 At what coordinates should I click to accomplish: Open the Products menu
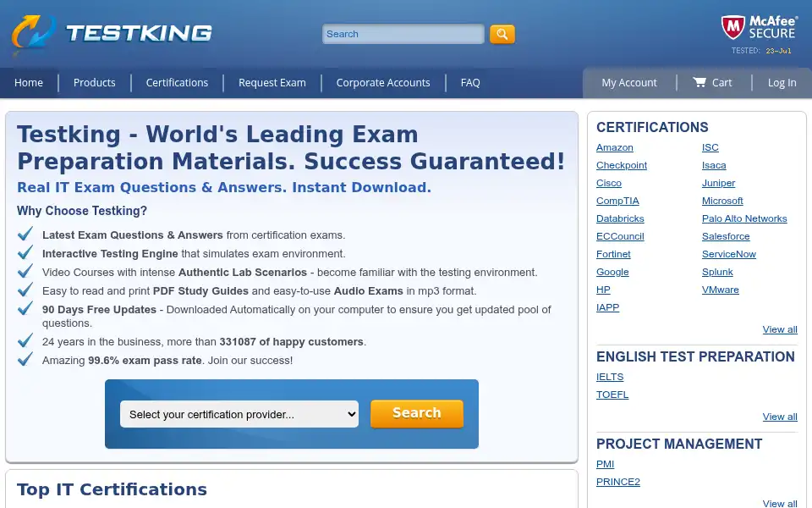94,83
